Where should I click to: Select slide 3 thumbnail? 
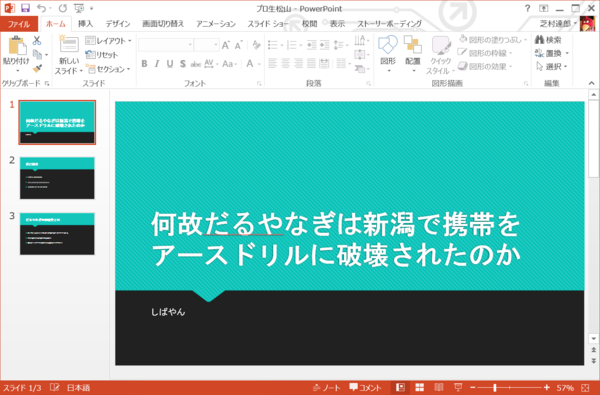click(x=57, y=234)
